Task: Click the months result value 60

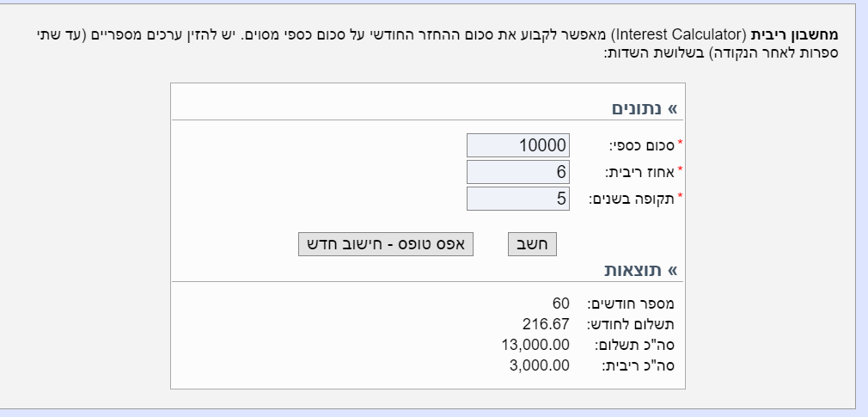Action: click(560, 304)
